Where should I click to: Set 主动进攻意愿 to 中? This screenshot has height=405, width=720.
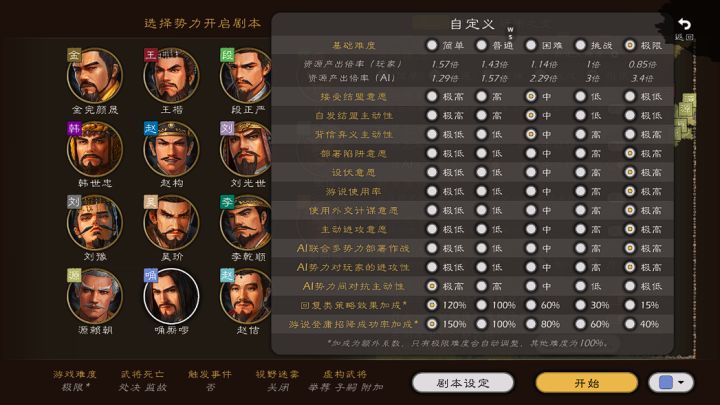pyautogui.click(x=531, y=229)
